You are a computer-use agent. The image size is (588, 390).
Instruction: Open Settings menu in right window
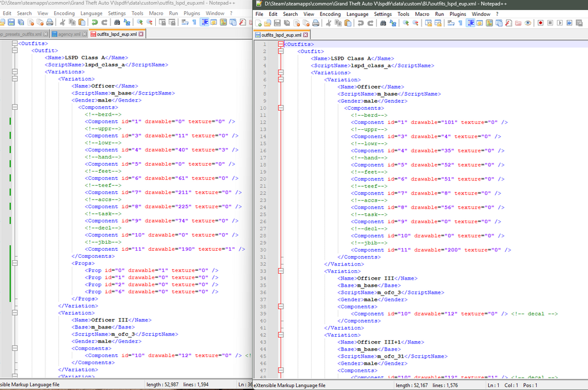[x=383, y=14]
